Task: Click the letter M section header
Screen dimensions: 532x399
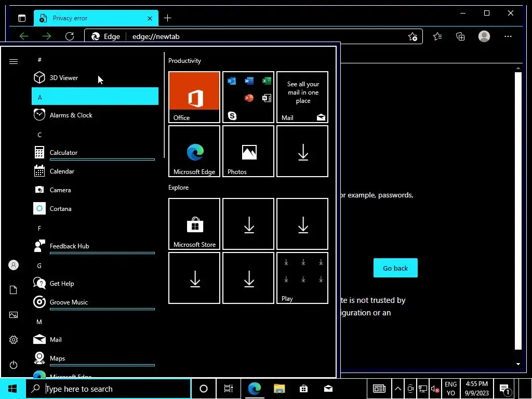Action: tap(95, 321)
